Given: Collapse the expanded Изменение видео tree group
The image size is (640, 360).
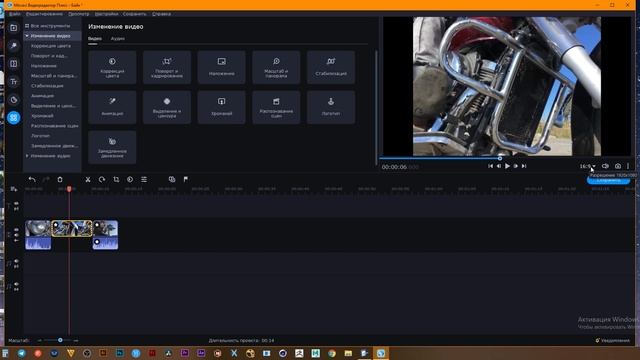Looking at the screenshot, I should pyautogui.click(x=27, y=36).
